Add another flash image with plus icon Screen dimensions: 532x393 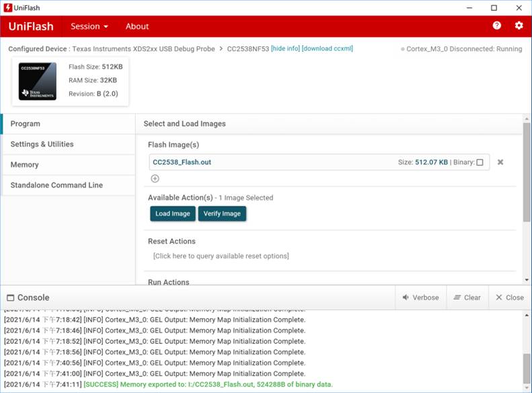tap(155, 178)
